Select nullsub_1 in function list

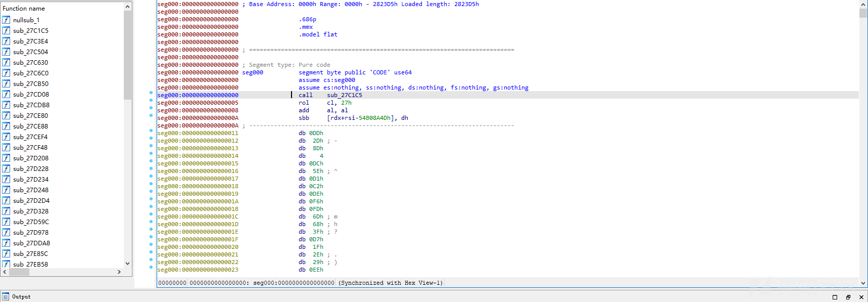click(x=26, y=20)
